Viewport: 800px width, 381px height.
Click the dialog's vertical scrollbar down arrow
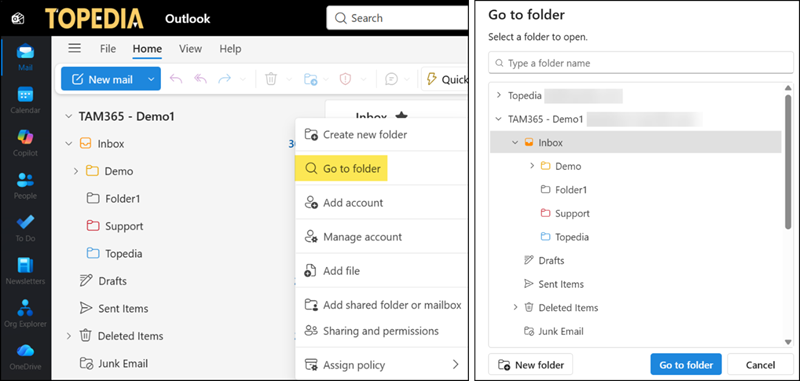coord(788,342)
